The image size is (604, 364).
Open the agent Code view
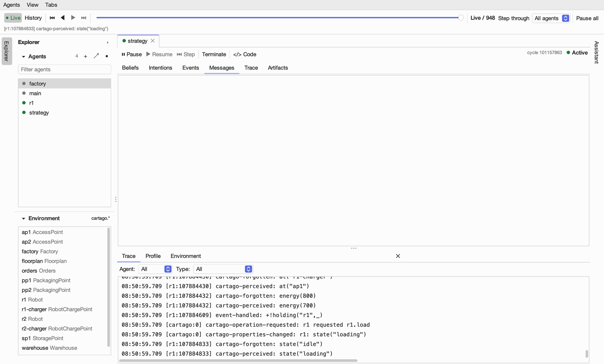245,54
